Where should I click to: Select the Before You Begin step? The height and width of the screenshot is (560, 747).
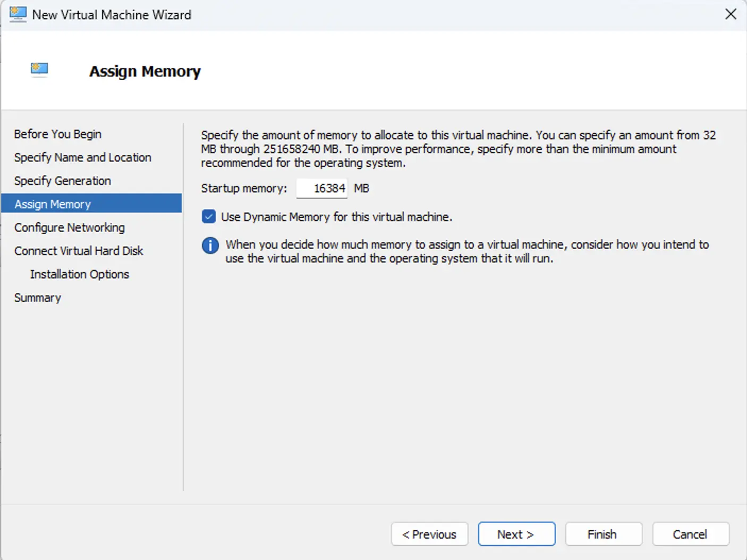(x=58, y=134)
